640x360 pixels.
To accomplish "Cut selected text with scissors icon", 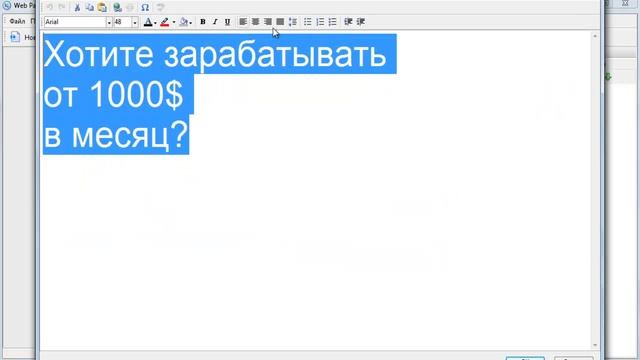I will coord(77,7).
